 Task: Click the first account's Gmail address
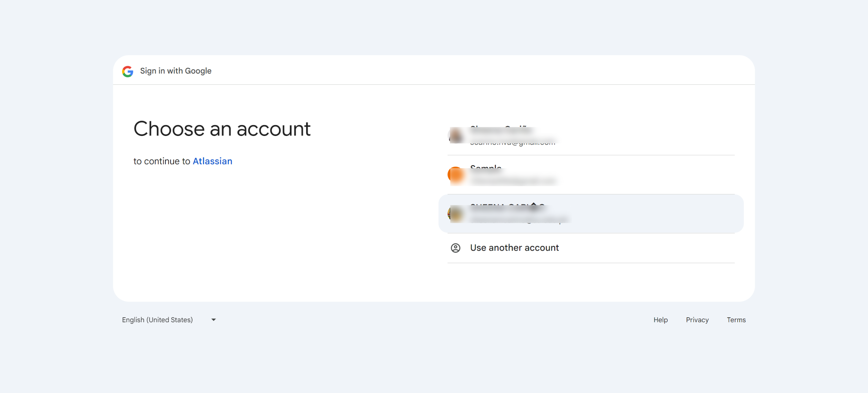point(513,142)
